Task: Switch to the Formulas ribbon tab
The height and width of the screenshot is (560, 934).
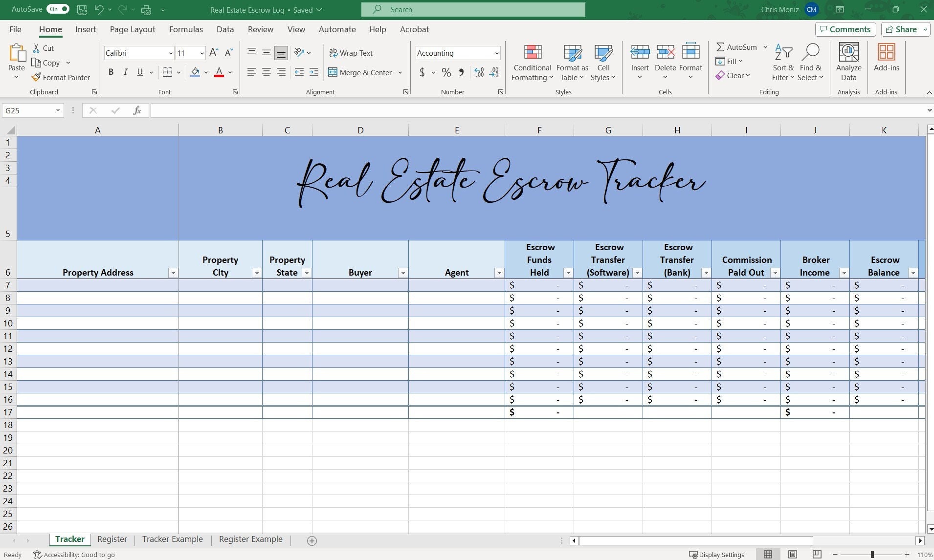Action: tap(185, 29)
